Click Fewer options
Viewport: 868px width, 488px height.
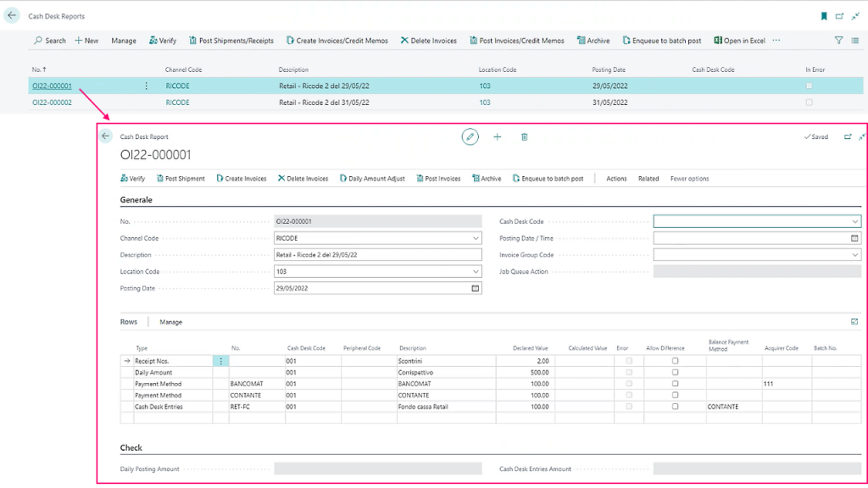tap(689, 179)
